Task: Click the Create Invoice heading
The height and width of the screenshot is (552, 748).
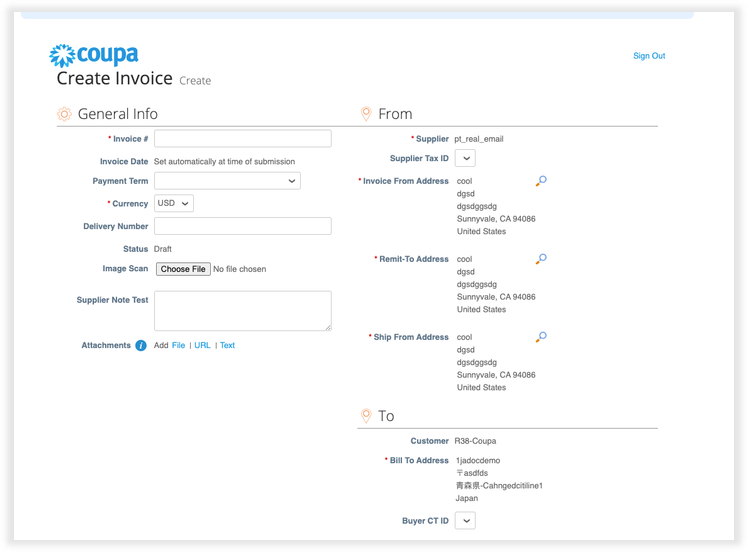Action: (114, 78)
